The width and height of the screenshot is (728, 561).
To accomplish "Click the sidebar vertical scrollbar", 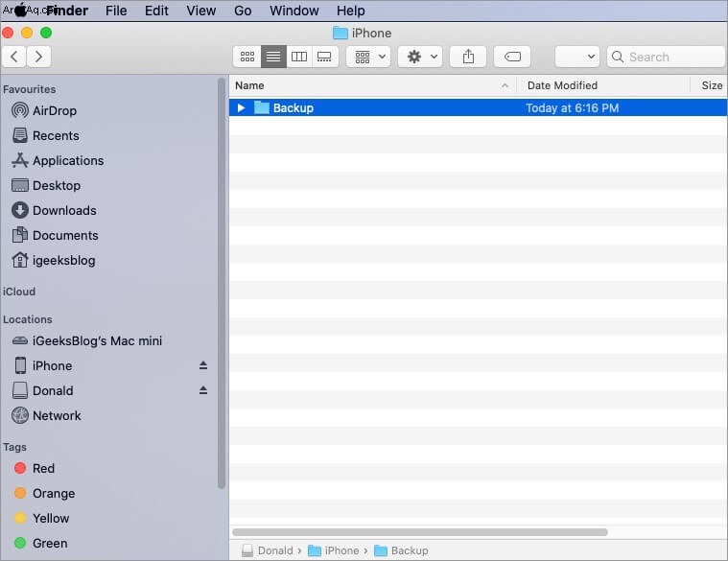I will click(221, 283).
